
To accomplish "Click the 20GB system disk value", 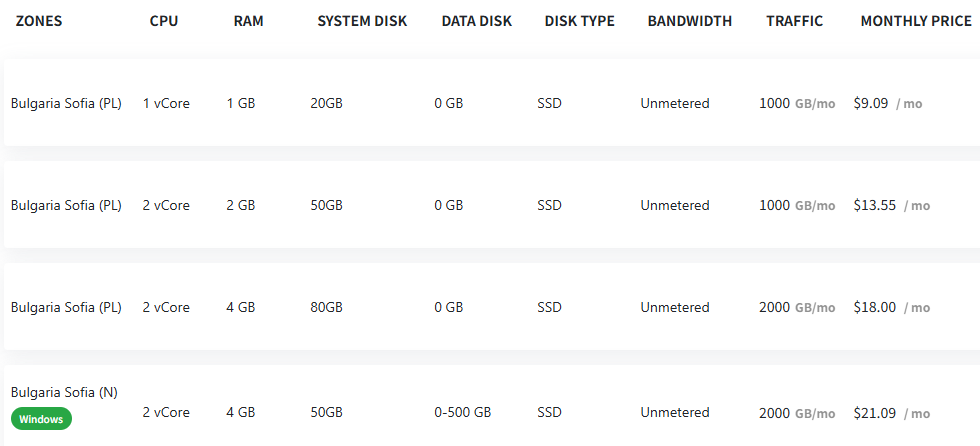I will click(x=326, y=103).
